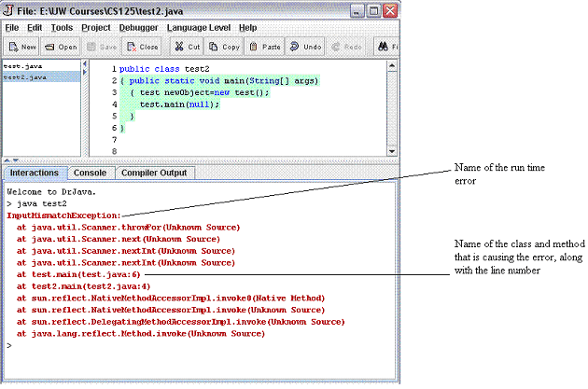Open the File menu
This screenshot has width=588, height=389.
[x=13, y=28]
